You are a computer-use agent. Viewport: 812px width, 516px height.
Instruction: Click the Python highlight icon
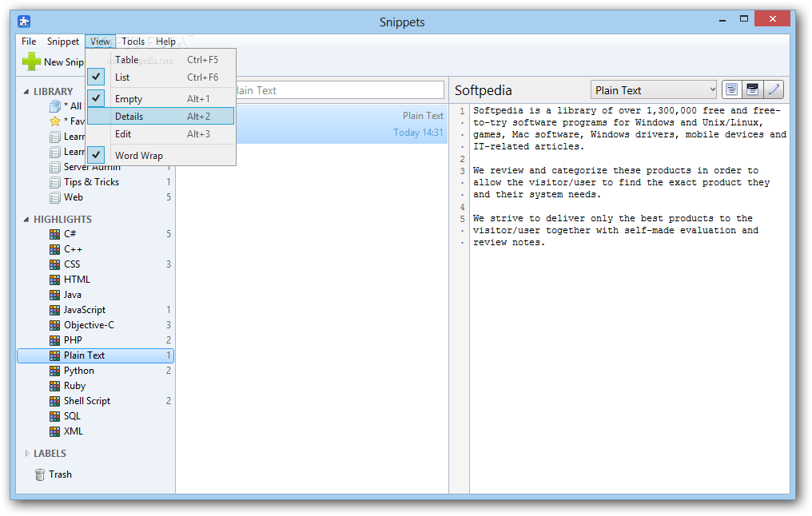54,371
